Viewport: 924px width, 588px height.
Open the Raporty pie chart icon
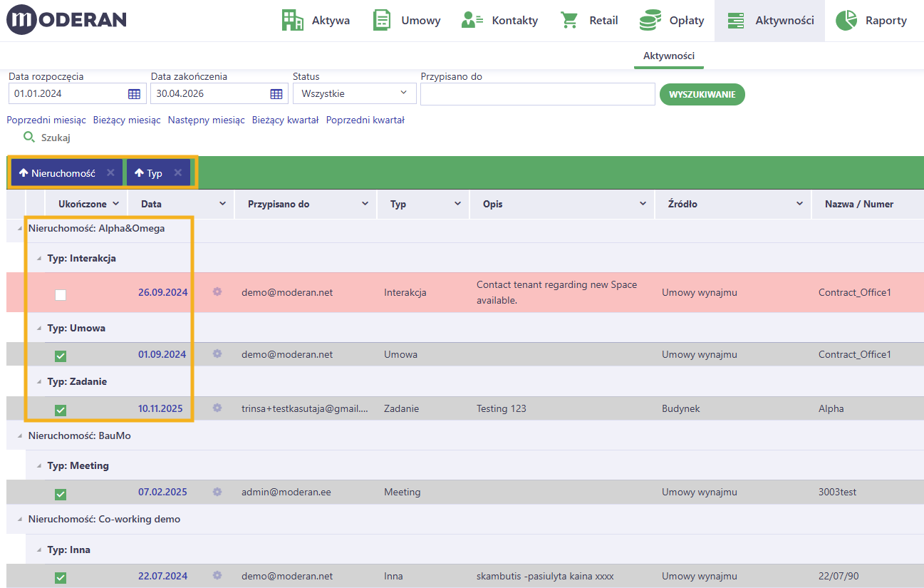click(x=846, y=20)
